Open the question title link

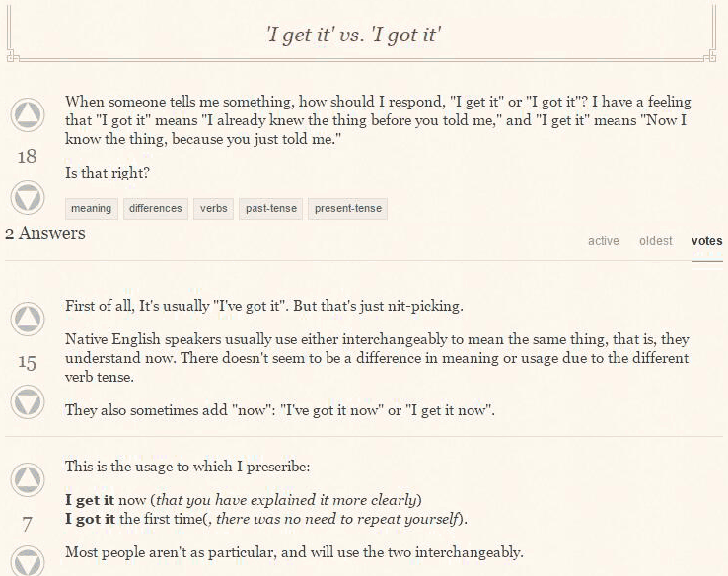click(354, 35)
